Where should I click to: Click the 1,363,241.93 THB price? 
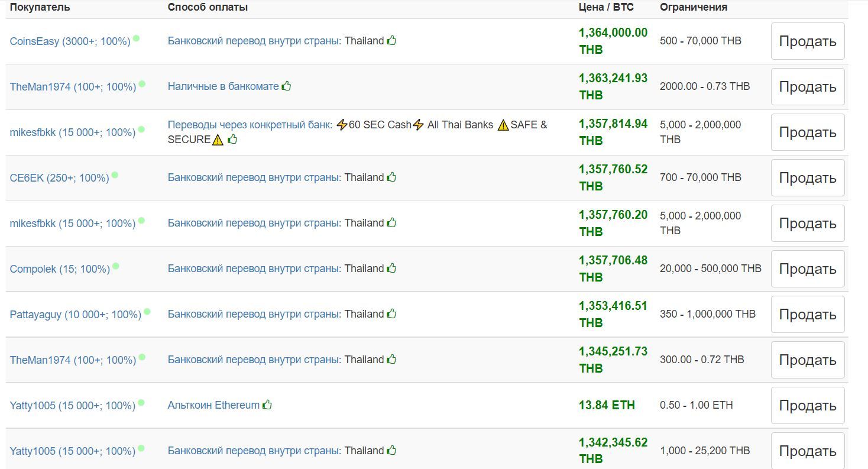(x=613, y=86)
